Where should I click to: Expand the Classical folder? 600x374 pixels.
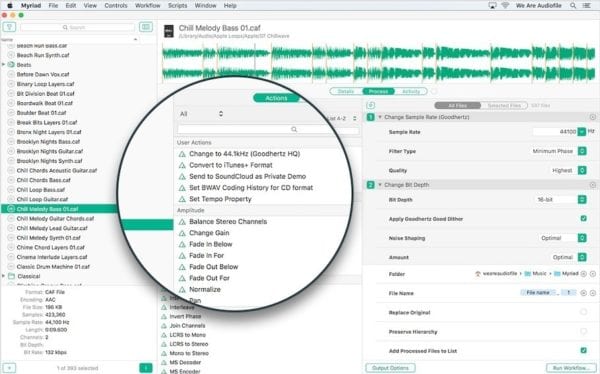pyautogui.click(x=4, y=276)
